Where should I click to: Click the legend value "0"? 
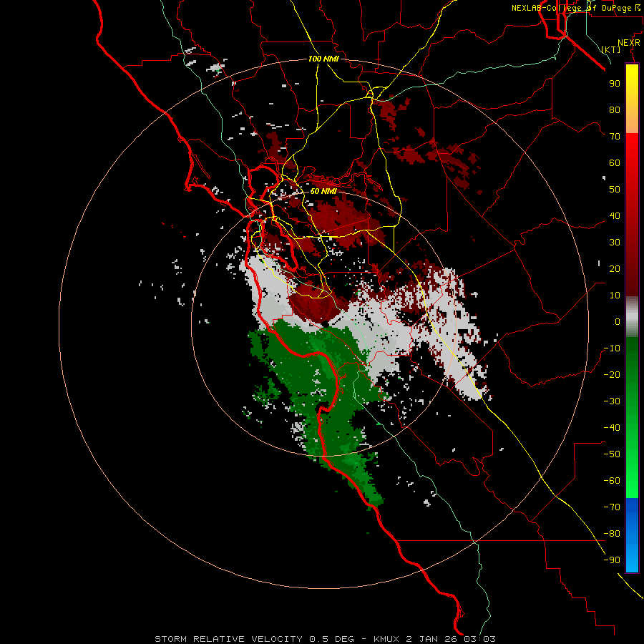point(618,322)
